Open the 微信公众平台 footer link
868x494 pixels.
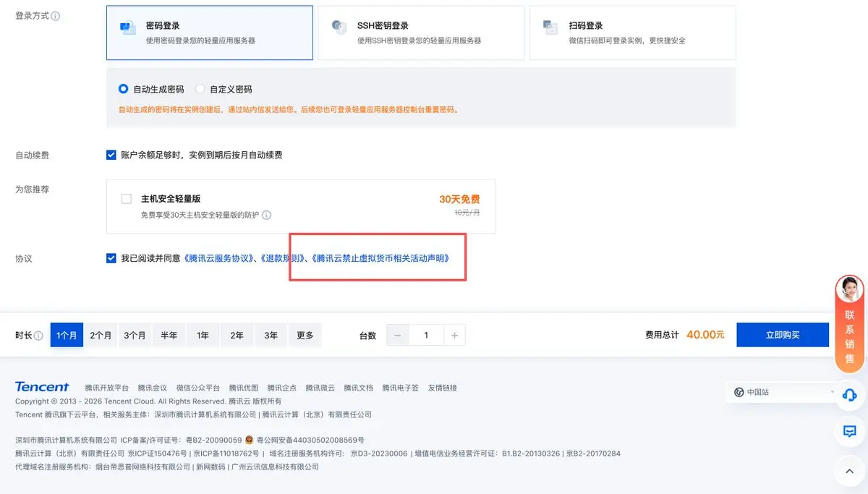click(198, 388)
